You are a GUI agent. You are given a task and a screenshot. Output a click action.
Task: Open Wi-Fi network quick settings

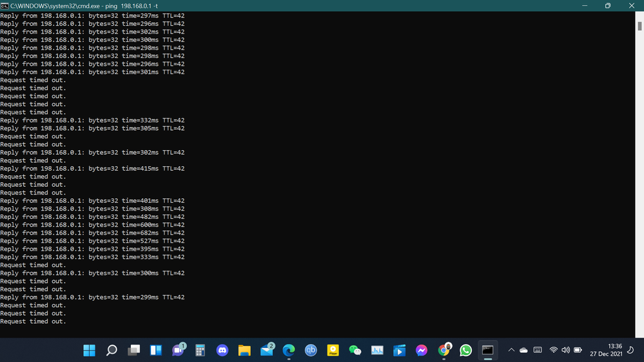[x=553, y=350]
